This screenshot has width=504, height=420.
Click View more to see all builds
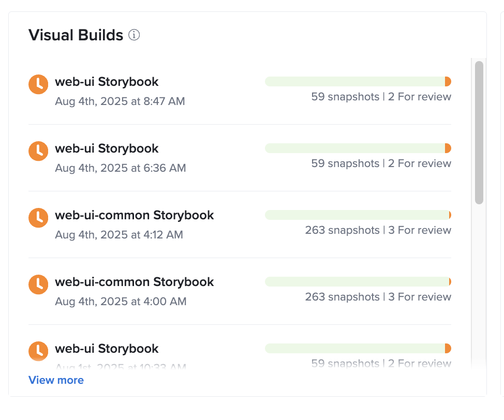click(56, 380)
